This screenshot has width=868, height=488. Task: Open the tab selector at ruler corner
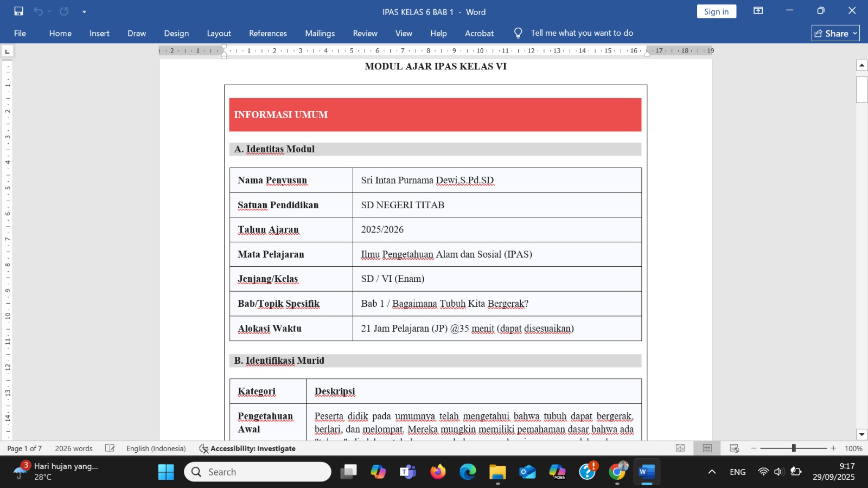[x=7, y=52]
